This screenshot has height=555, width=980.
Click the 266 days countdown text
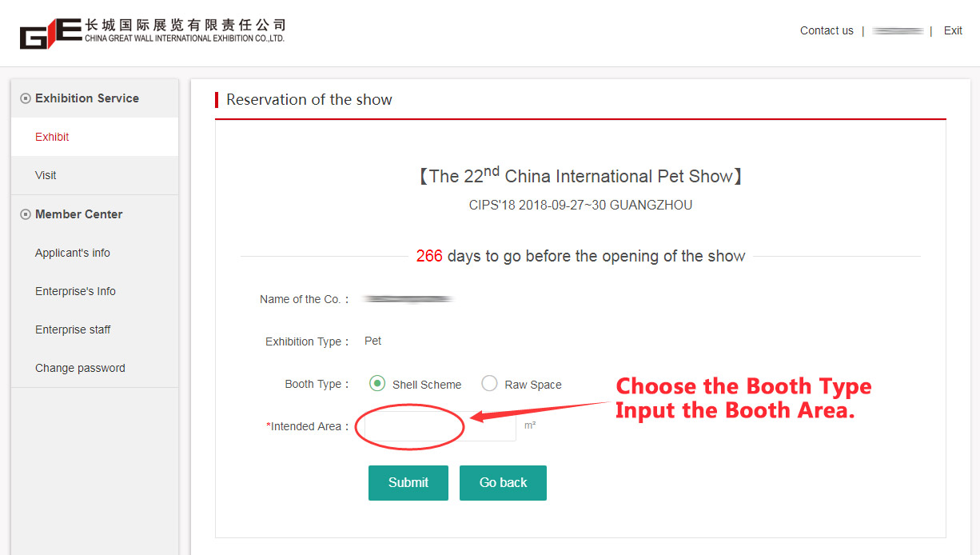click(580, 256)
